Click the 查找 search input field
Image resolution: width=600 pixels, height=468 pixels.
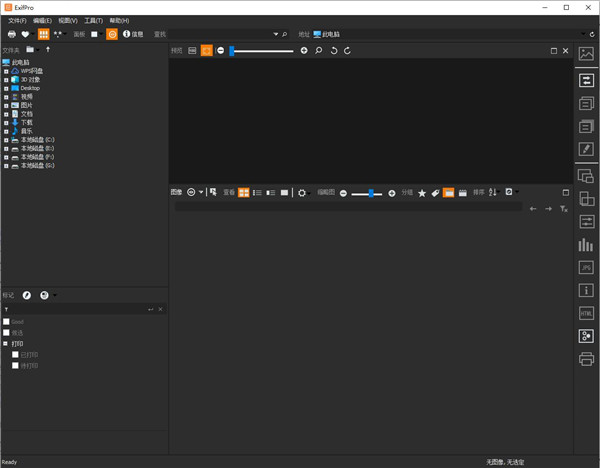pos(210,34)
